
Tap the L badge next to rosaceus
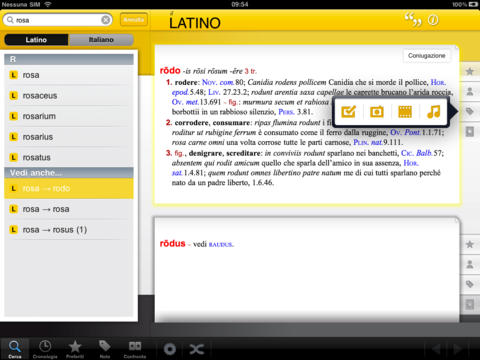pyautogui.click(x=13, y=96)
